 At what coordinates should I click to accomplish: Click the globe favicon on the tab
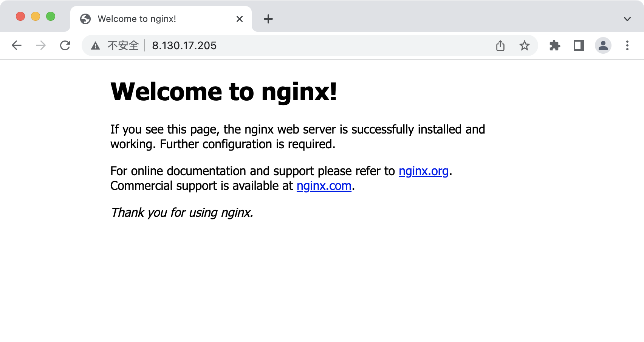coord(85,19)
